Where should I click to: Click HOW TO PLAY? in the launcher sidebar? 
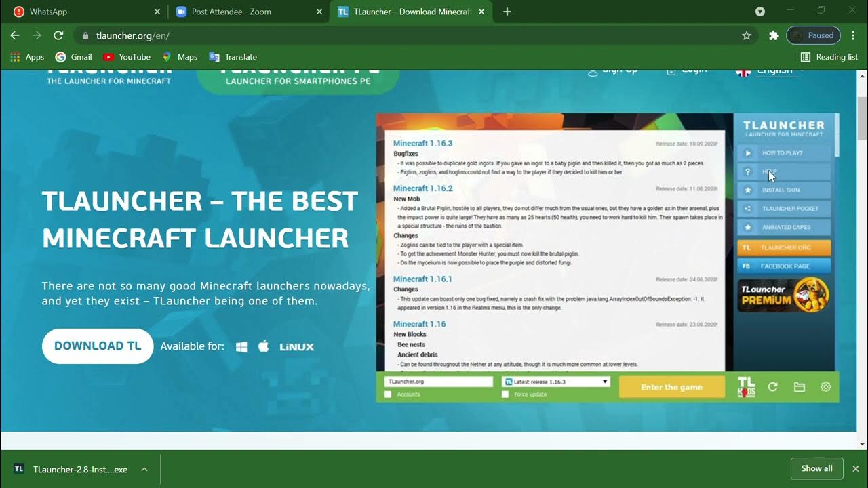784,153
